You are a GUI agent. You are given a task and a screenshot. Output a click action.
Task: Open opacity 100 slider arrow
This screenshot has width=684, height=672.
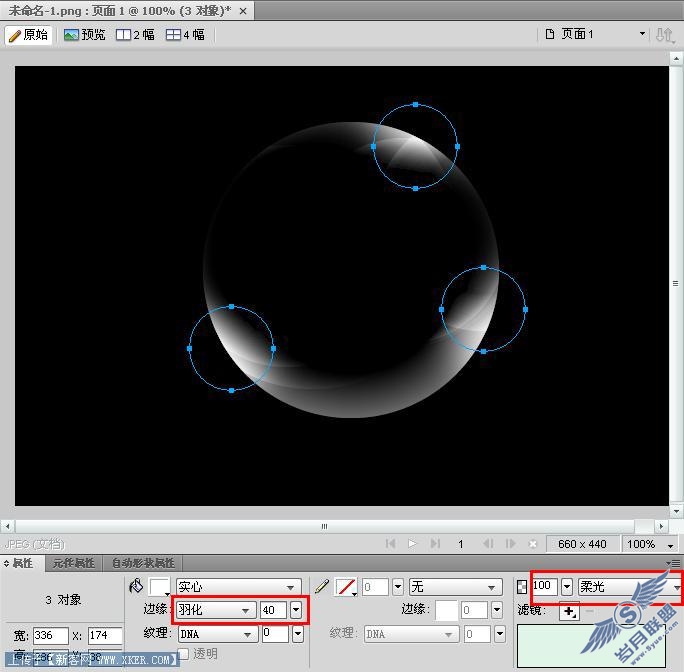point(567,587)
